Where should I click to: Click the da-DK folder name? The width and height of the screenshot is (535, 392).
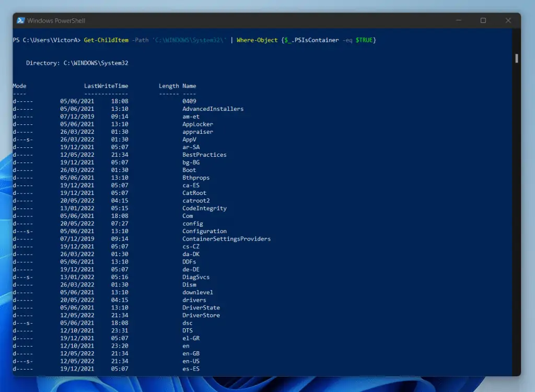click(x=191, y=254)
